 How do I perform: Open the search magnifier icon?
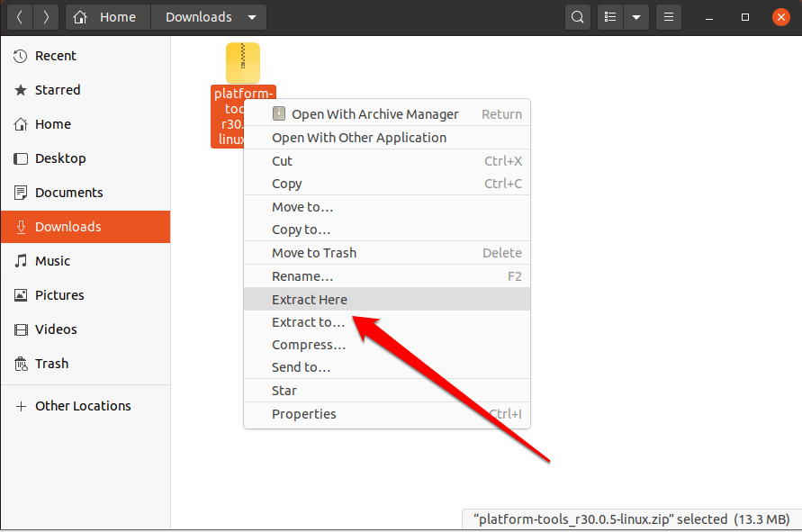coord(578,17)
